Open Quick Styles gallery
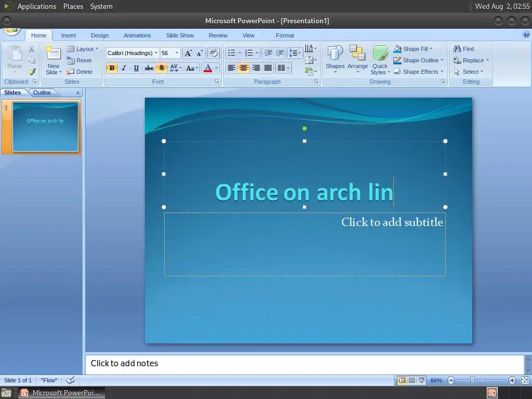Screen dimensions: 532x399 380,59
